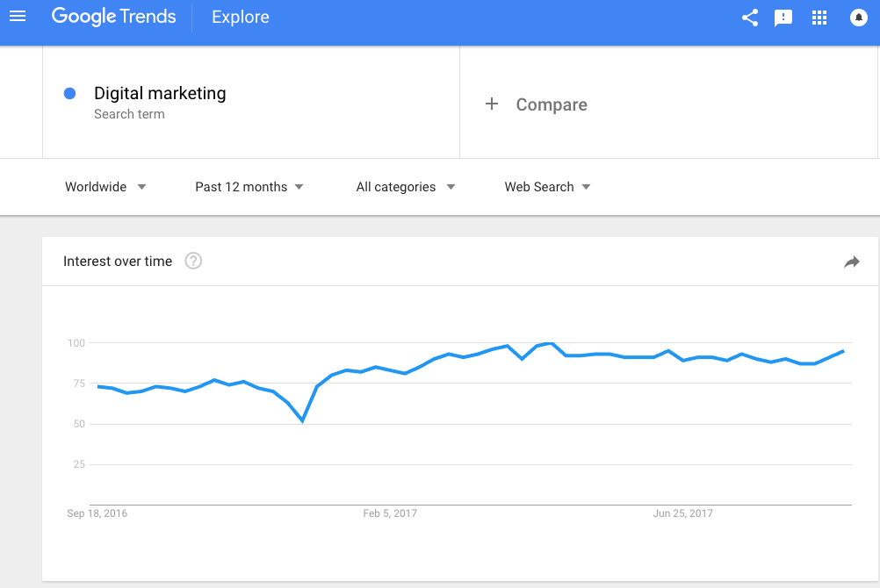Click the Feb 5, 2017 axis label
The width and height of the screenshot is (880, 588).
coord(389,513)
